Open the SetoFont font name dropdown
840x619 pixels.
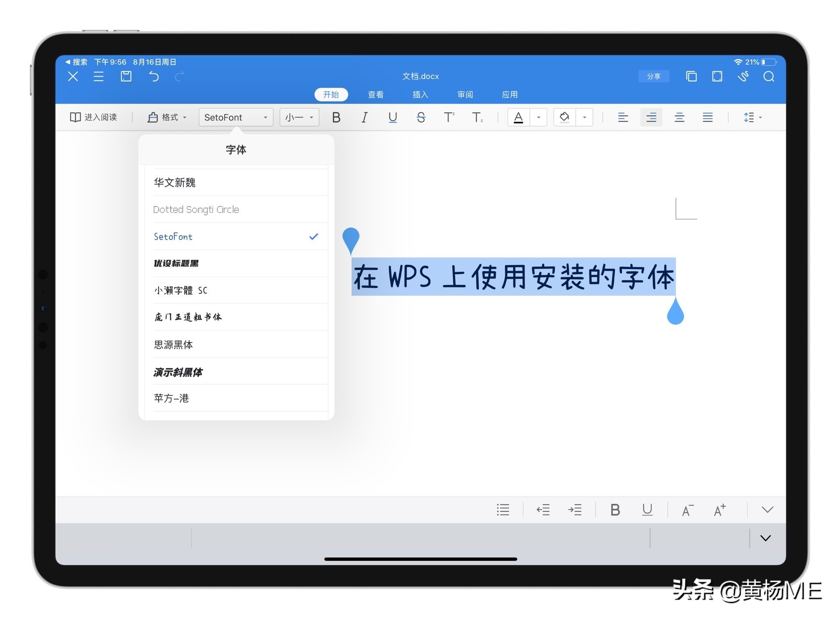(235, 117)
